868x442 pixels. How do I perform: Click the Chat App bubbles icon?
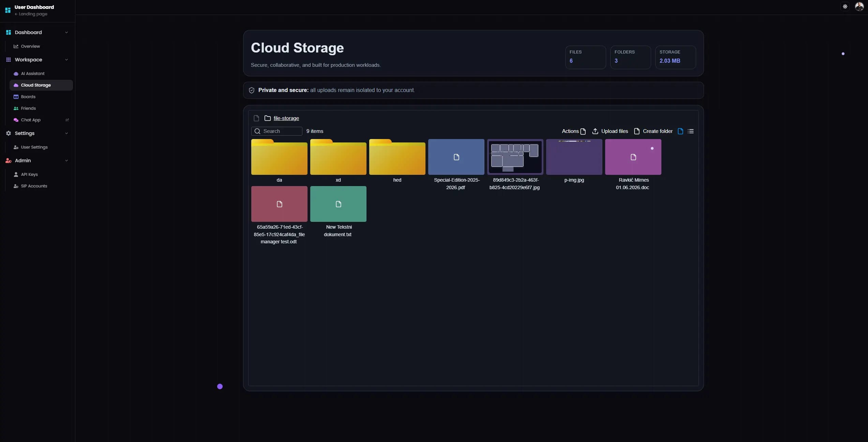click(16, 120)
